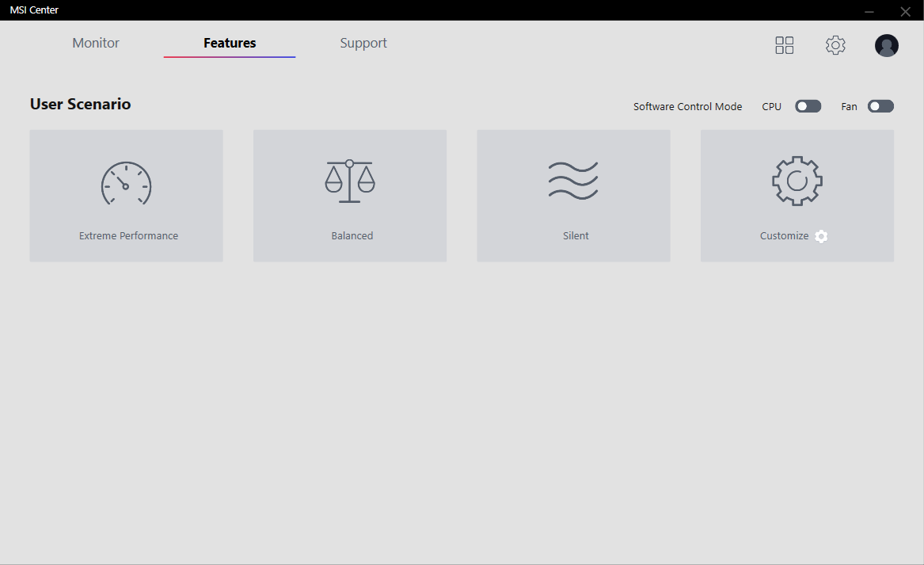Image resolution: width=924 pixels, height=565 pixels.
Task: Click the Silent label
Action: coord(576,235)
